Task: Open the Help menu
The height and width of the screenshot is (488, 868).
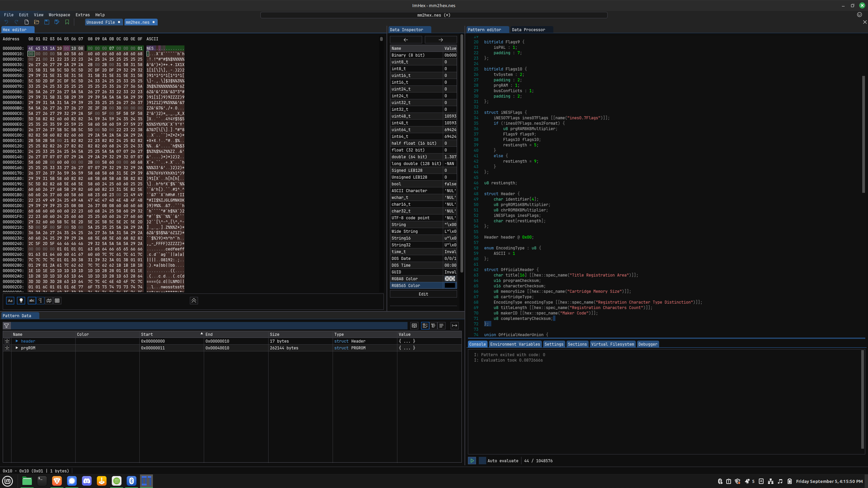Action: pos(100,15)
